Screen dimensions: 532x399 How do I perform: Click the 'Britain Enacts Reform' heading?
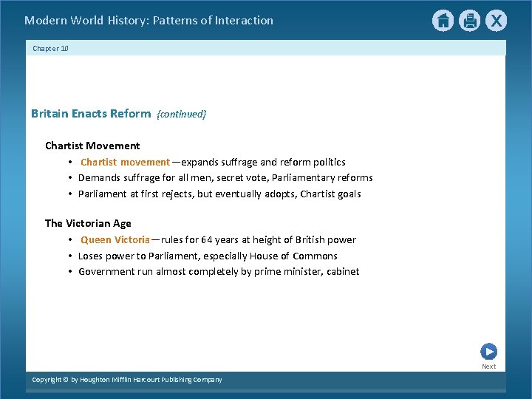(91, 113)
